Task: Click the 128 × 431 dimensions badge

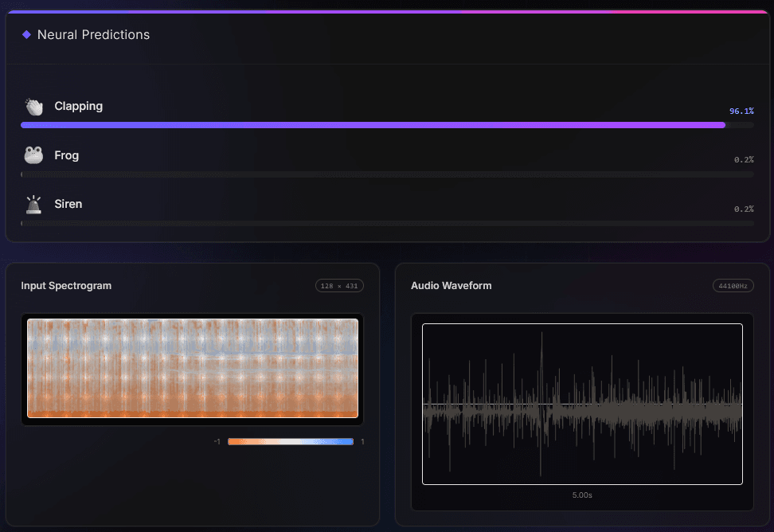Action: [339, 286]
